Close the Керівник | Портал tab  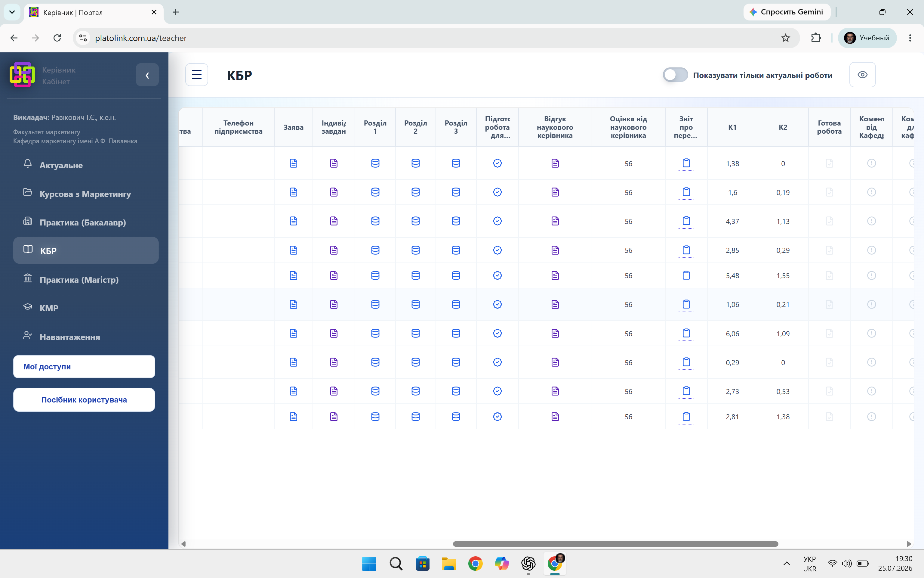[154, 12]
